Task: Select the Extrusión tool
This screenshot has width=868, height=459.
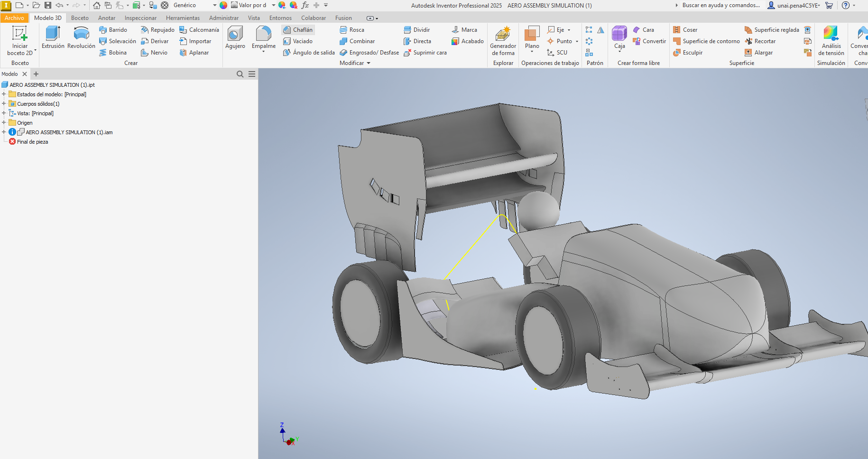Action: [x=53, y=38]
